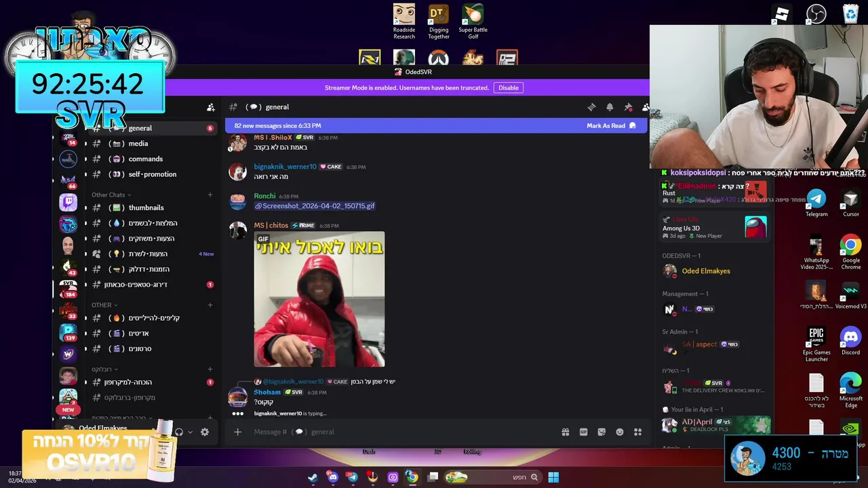The height and width of the screenshot is (488, 868).
Task: Open Among Us 3D activity card
Action: point(715,228)
